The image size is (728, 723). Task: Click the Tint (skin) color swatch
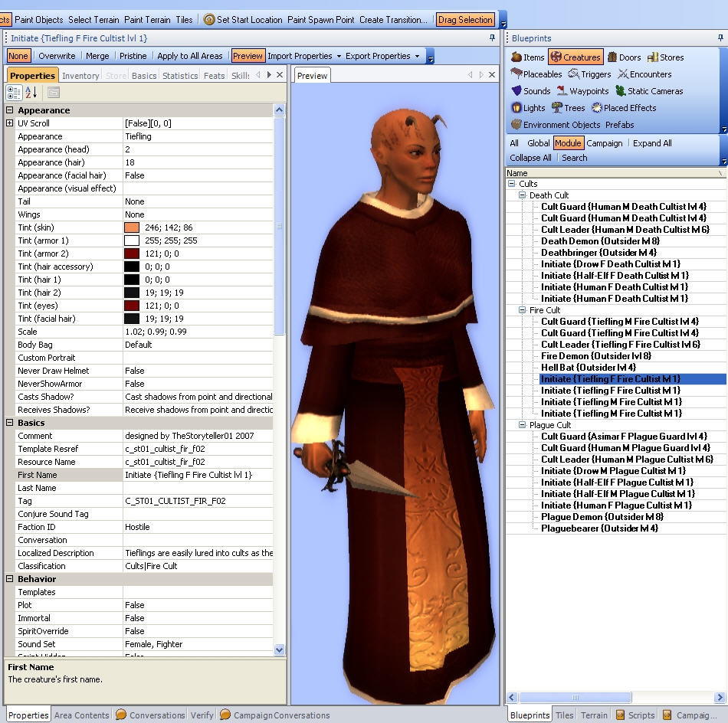[x=132, y=227]
